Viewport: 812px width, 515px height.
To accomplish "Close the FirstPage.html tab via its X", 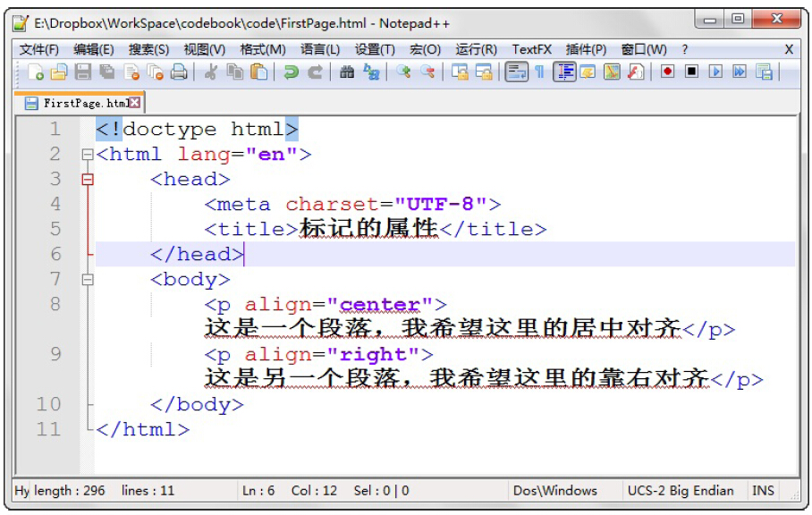I will [135, 103].
